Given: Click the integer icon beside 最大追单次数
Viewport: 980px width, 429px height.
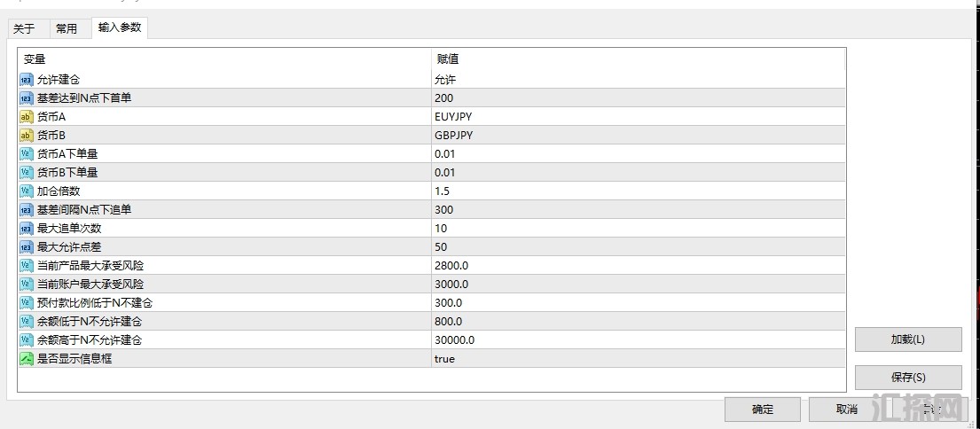Looking at the screenshot, I should click(26, 228).
